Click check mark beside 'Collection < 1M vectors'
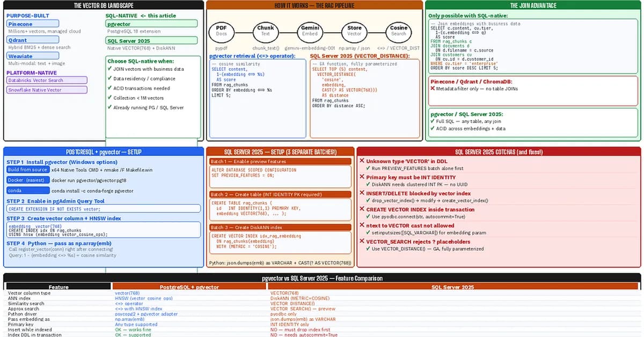The width and height of the screenshot is (644, 337). point(109,98)
